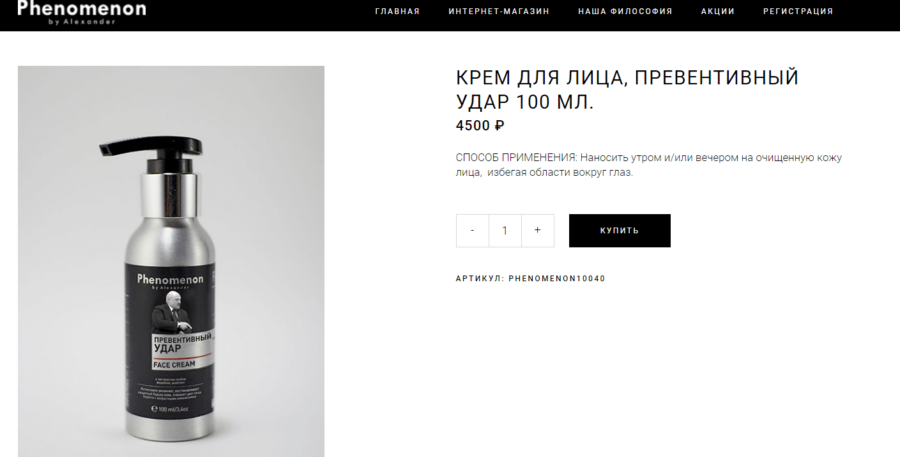The height and width of the screenshot is (457, 900).
Task: Open the РЕГИСТРАЦИЯ page
Action: (x=798, y=11)
